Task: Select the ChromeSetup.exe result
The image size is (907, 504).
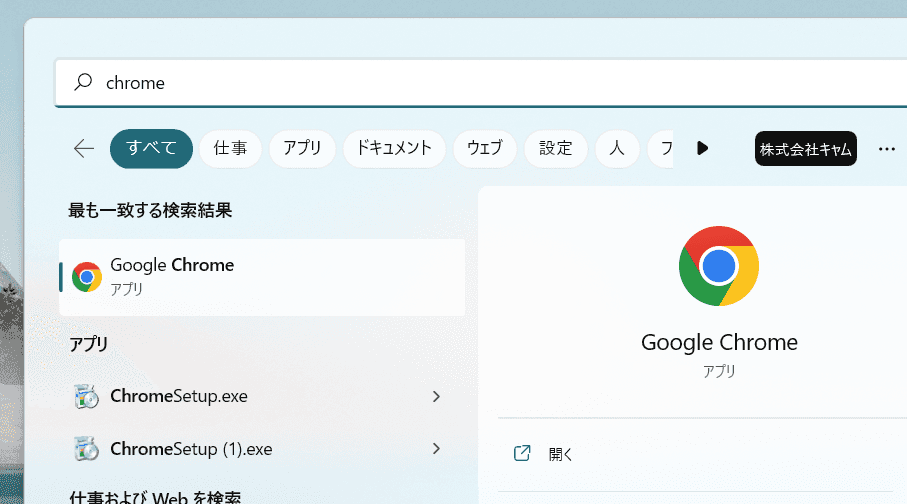Action: (x=262, y=396)
